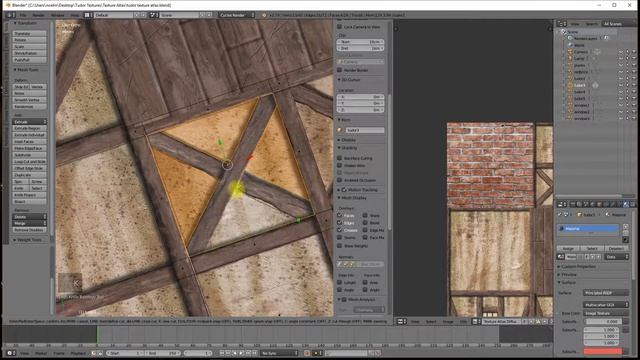640x360 pixels.
Task: Toggle tudor3 viewport visibility eye in outliner
Action: click(621, 85)
